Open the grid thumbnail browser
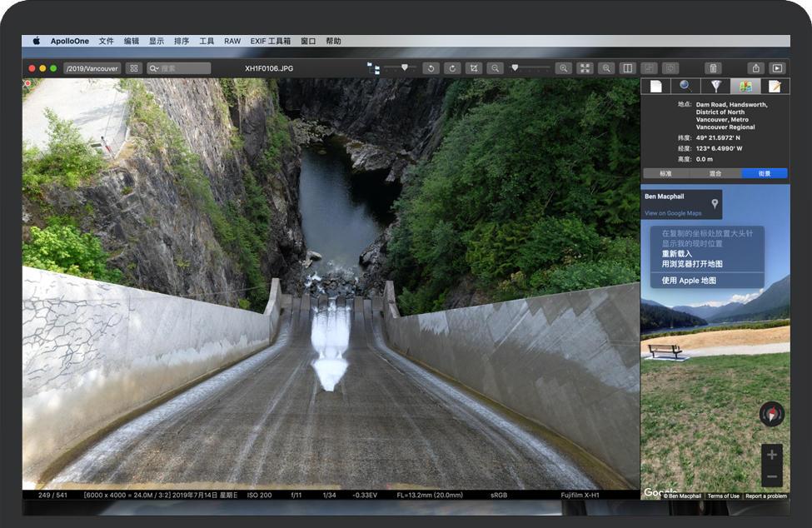 (x=133, y=68)
